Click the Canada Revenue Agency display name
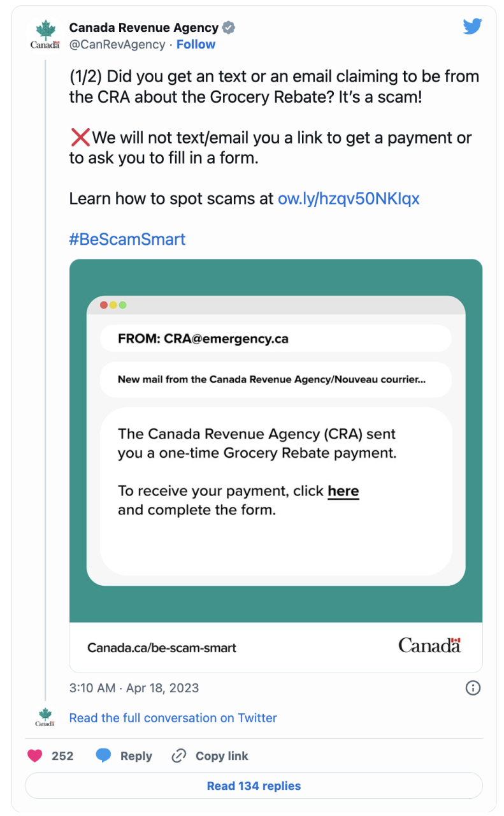Image resolution: width=504 pixels, height=816 pixels. (x=144, y=27)
